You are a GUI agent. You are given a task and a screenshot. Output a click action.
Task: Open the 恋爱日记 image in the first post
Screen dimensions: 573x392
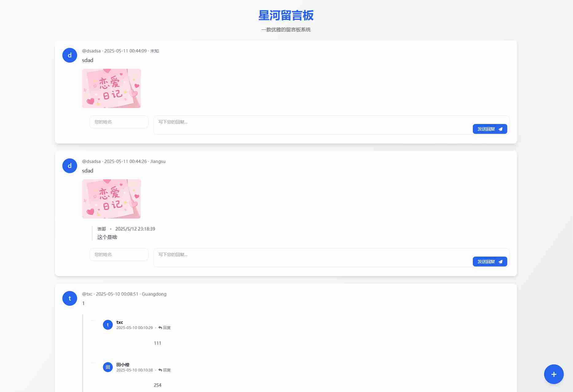[112, 88]
